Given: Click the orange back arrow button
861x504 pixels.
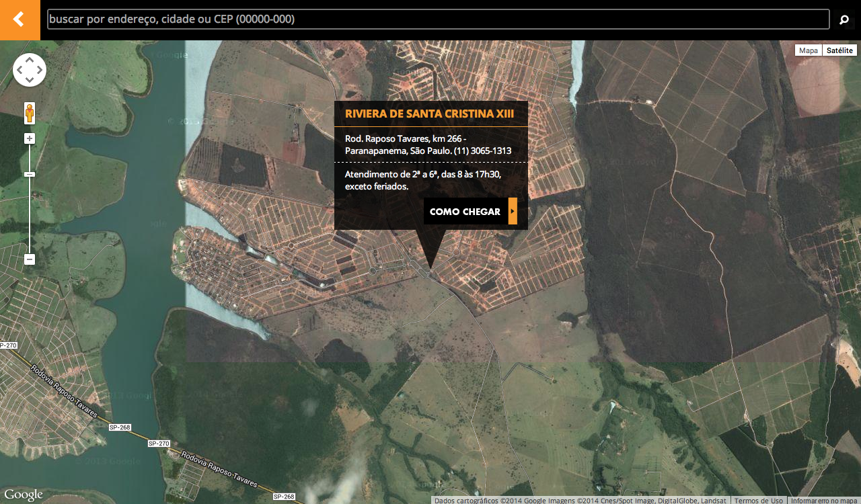Looking at the screenshot, I should click(x=20, y=19).
